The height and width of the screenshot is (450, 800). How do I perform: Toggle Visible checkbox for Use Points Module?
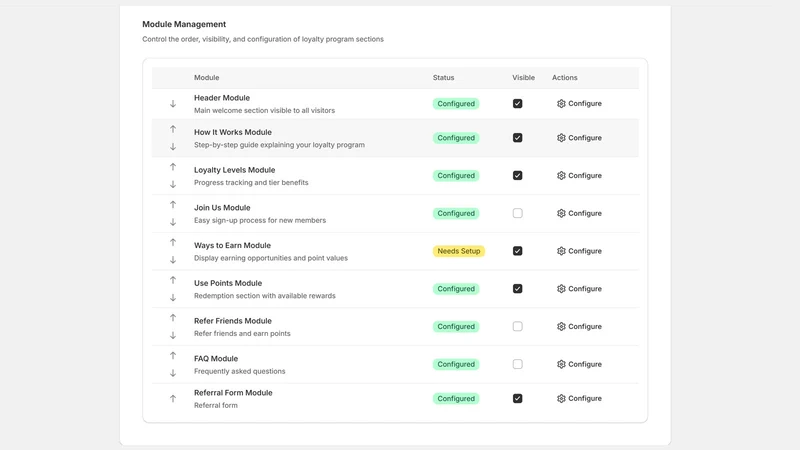tap(517, 289)
